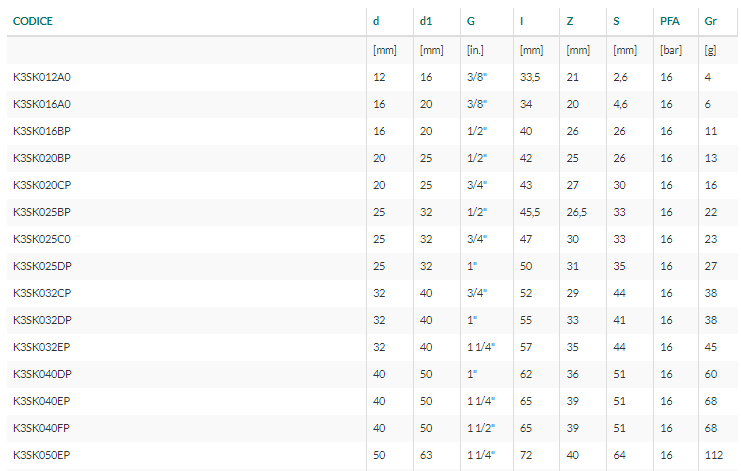Click the Gr column header
Image resolution: width=741 pixels, height=471 pixels.
tap(710, 21)
